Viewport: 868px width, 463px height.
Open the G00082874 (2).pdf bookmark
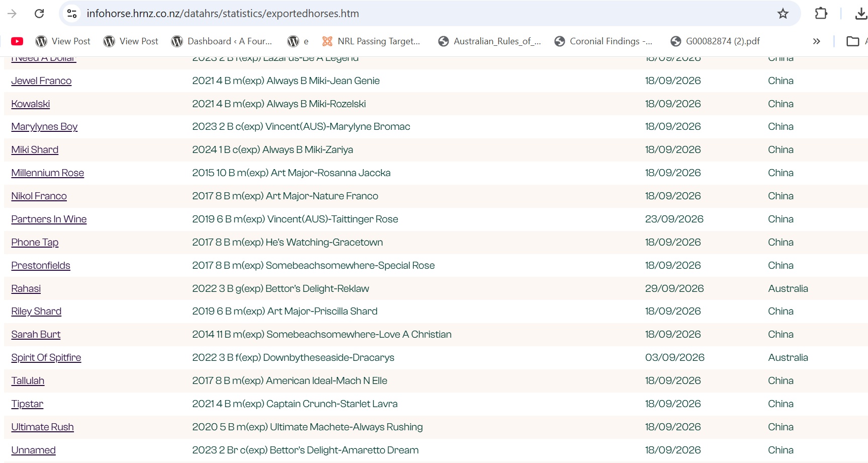(715, 41)
